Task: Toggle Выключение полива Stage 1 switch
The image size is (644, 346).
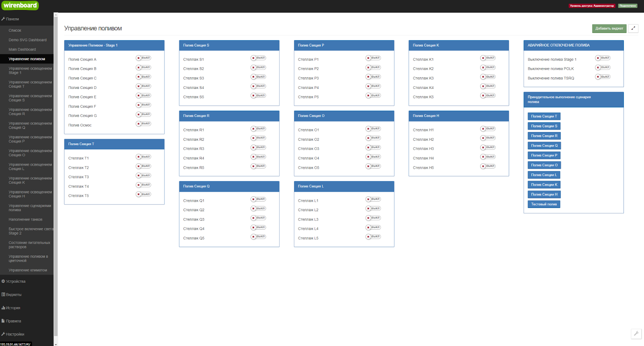Action: (603, 58)
